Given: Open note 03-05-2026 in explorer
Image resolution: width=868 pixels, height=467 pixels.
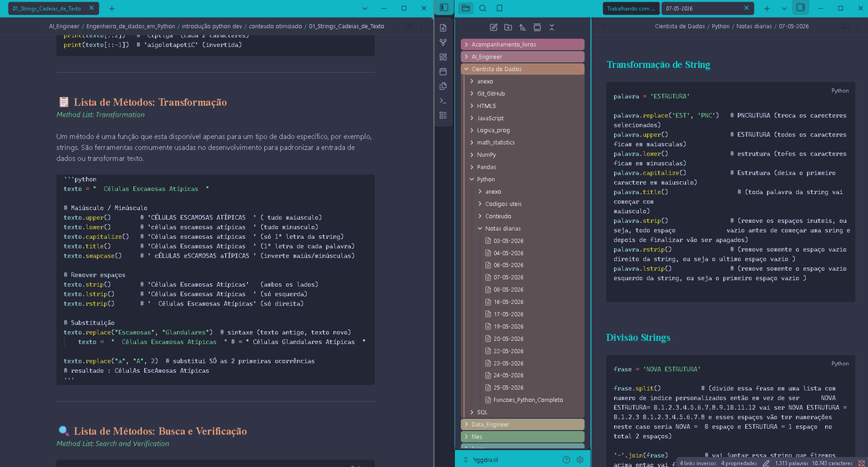Looking at the screenshot, I should pos(509,240).
